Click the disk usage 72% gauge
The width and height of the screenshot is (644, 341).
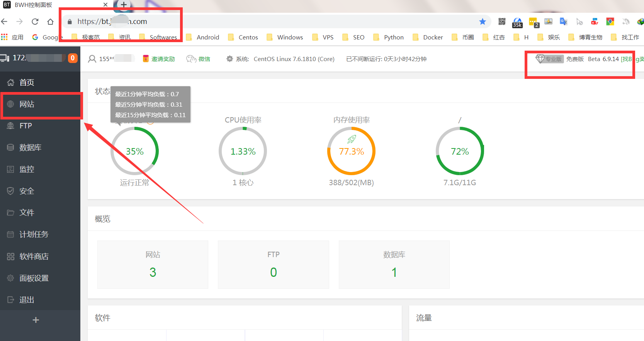(460, 151)
